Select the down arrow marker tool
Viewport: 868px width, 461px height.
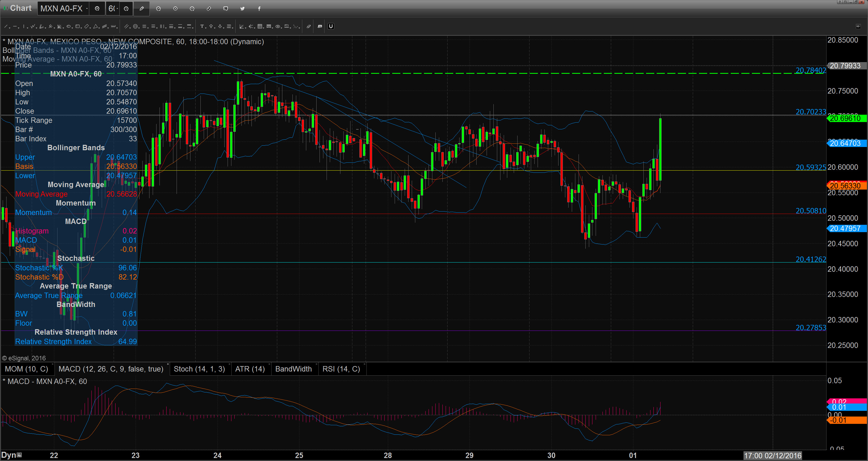[x=220, y=26]
